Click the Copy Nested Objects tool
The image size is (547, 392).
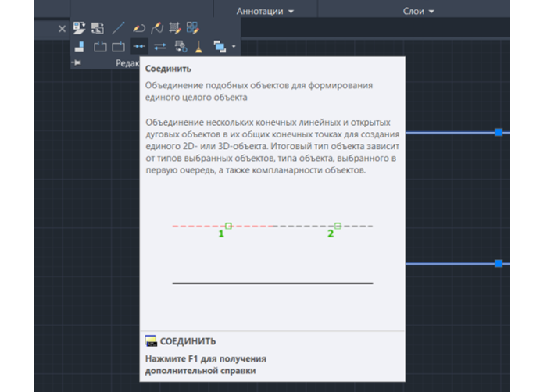181,46
